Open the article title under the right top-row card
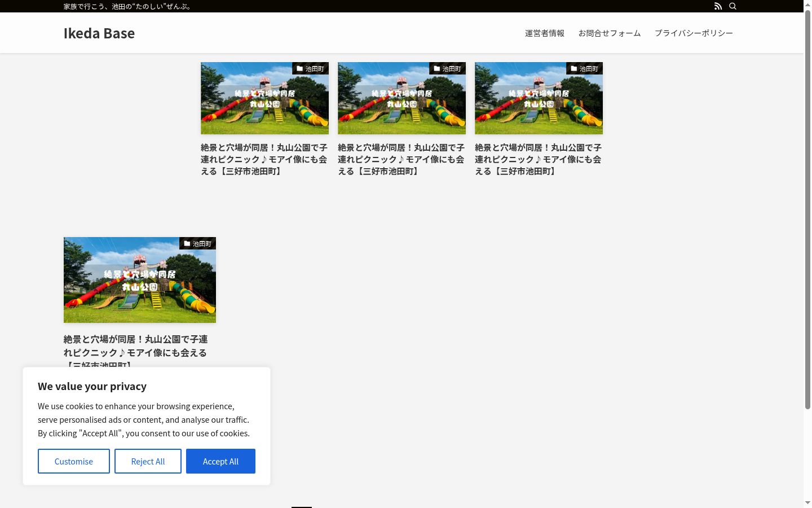The image size is (812, 508). coord(538,159)
